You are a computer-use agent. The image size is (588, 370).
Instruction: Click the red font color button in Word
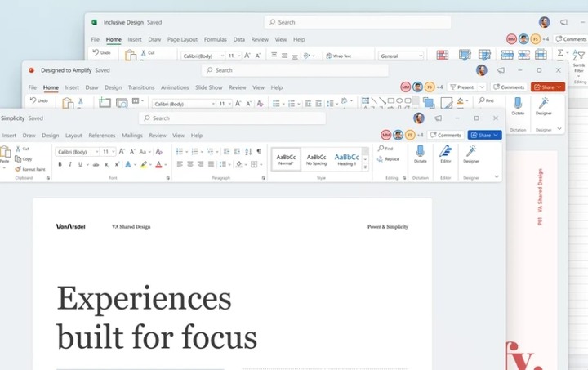[158, 164]
